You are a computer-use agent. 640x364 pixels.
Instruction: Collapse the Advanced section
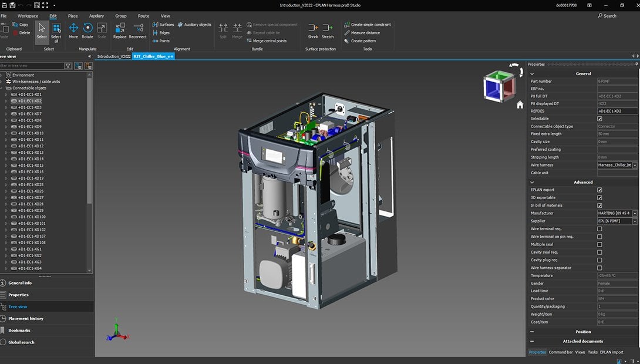tap(531, 182)
